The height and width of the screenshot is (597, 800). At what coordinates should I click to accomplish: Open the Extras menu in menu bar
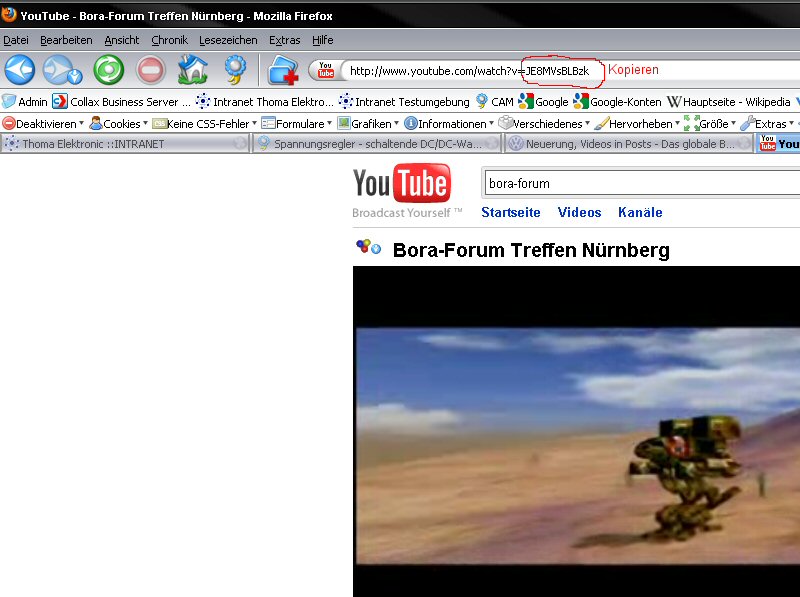pyautogui.click(x=284, y=40)
